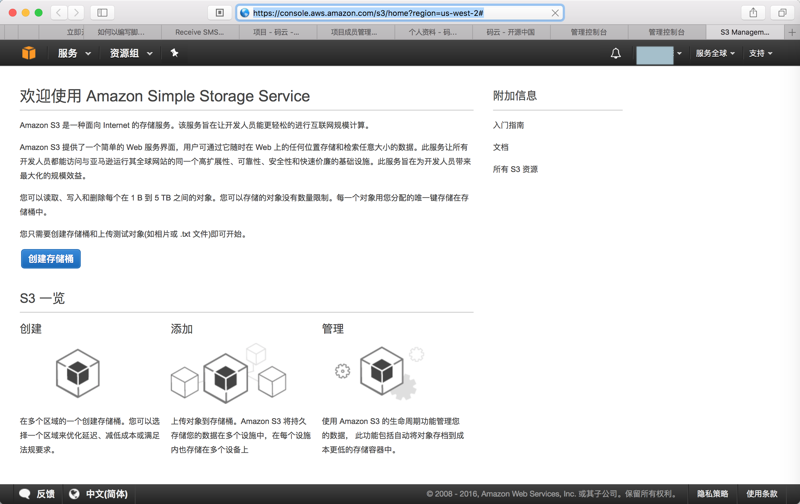Click the 创建存储桶 button
The width and height of the screenshot is (800, 504).
pos(51,259)
